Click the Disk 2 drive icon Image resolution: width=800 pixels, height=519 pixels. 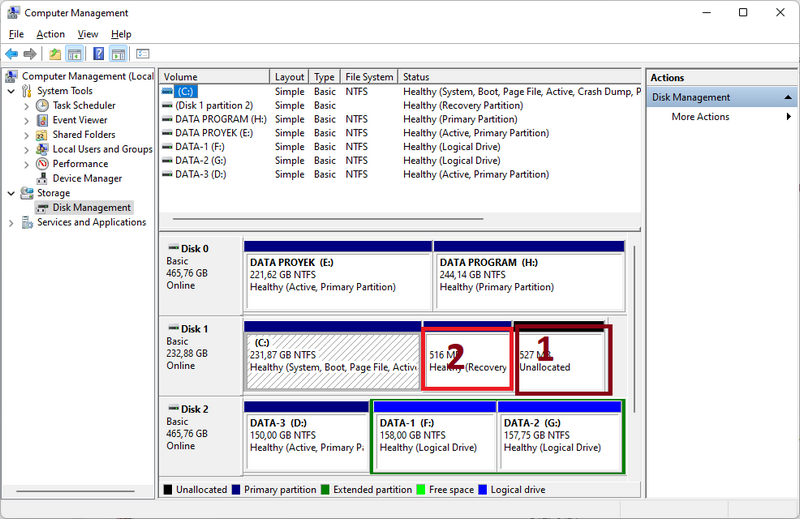(173, 408)
